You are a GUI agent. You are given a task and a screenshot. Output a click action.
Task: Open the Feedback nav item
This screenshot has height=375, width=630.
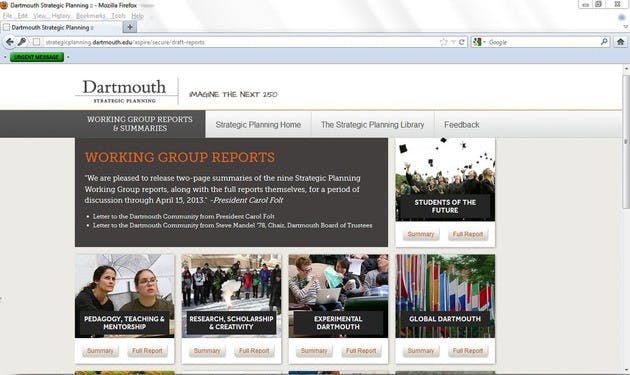coord(462,125)
